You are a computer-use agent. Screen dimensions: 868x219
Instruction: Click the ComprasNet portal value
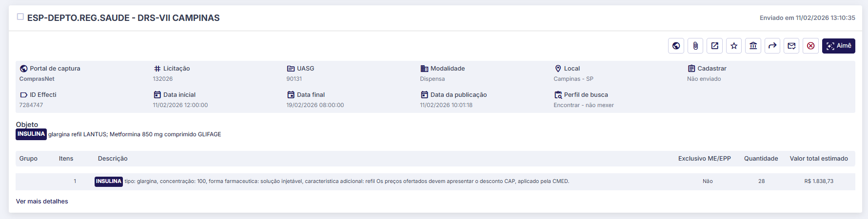[x=37, y=79]
